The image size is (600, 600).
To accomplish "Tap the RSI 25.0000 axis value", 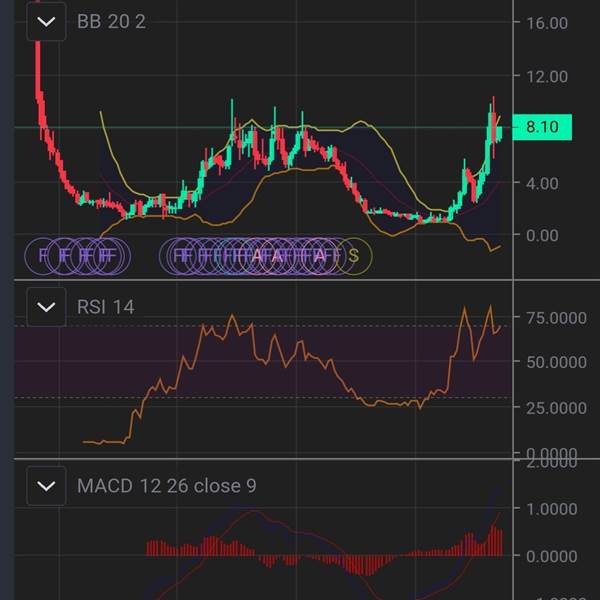I will 556,408.
